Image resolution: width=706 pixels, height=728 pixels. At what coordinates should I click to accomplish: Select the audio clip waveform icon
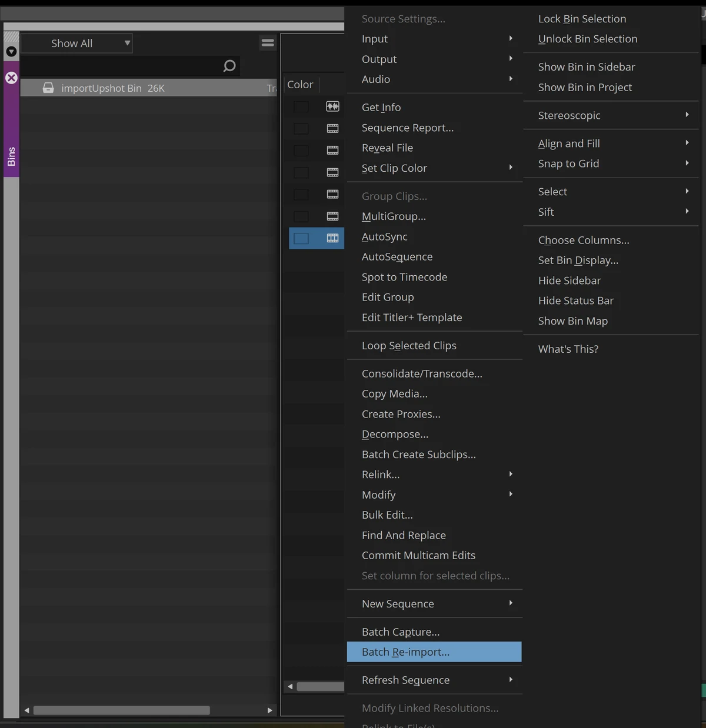tap(332, 106)
